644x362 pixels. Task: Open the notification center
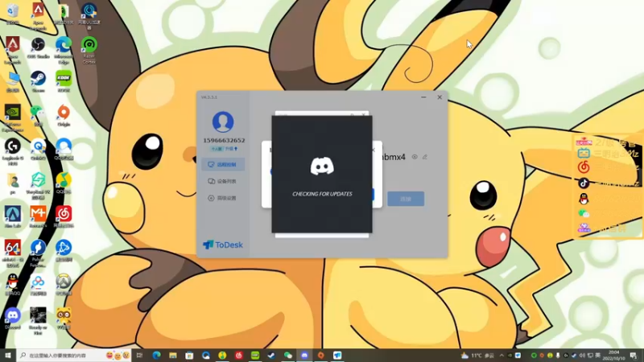pyautogui.click(x=634, y=356)
